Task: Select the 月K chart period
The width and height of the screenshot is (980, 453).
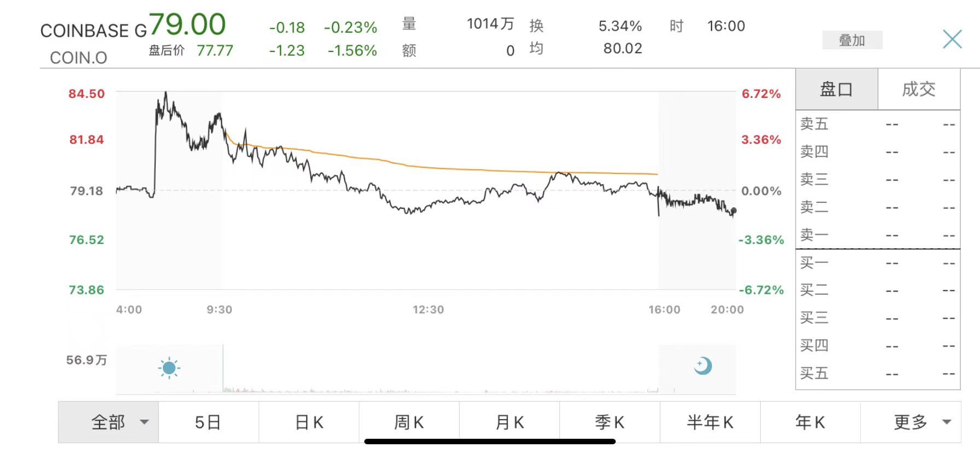Action: point(510,422)
